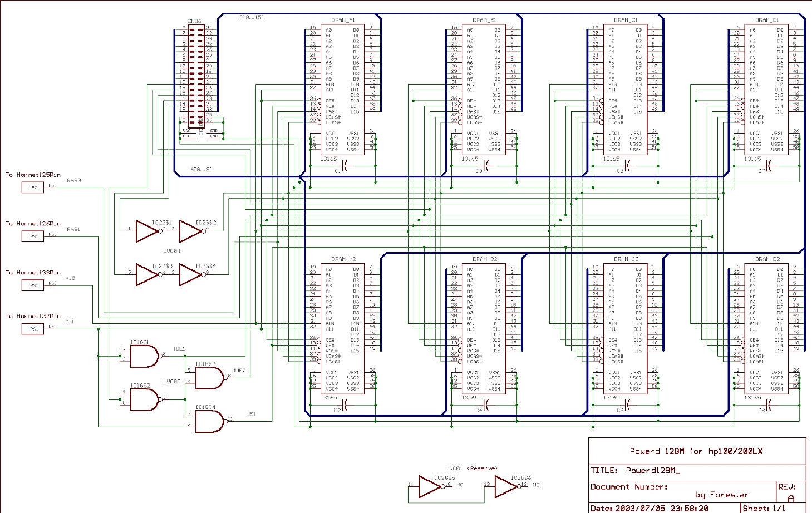This screenshot has height=513, width=812.
Task: Select the pad under To Hornet126Pin label
Action: 33,236
